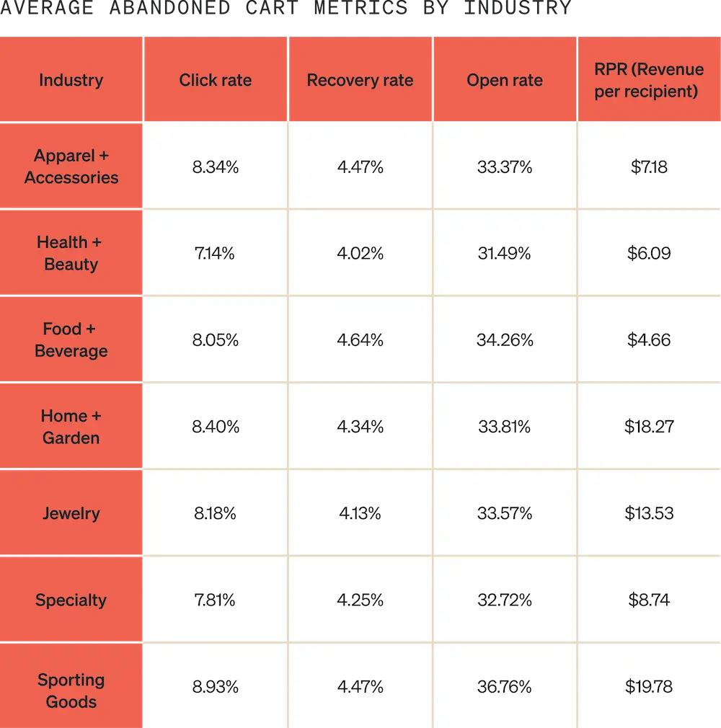Click the 7.81% Specialty click rate cell
The width and height of the screenshot is (721, 728).
pos(216,600)
